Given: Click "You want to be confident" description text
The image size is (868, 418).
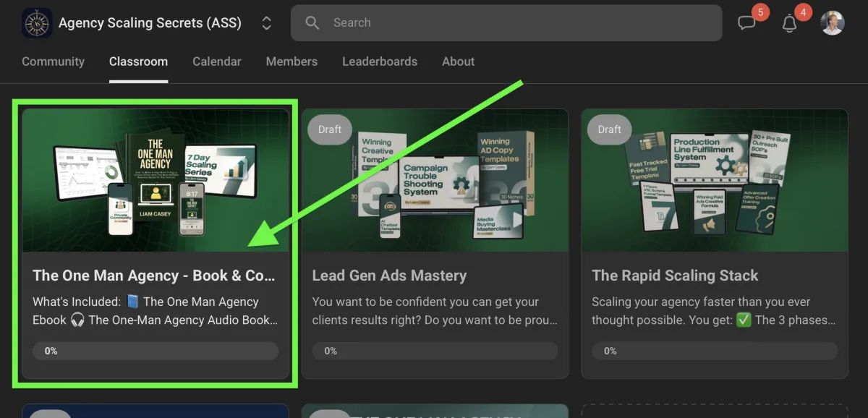Looking at the screenshot, I should click(x=435, y=311).
